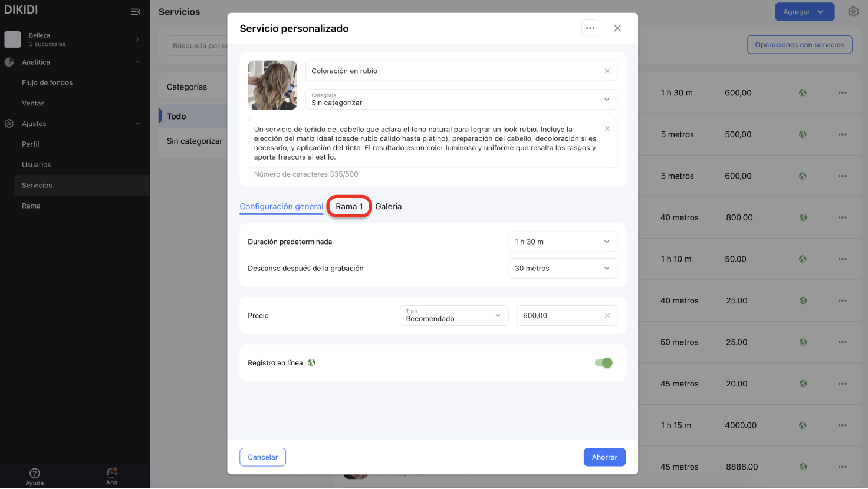868x489 pixels.
Task: Click the Ahorrar button
Action: click(604, 457)
